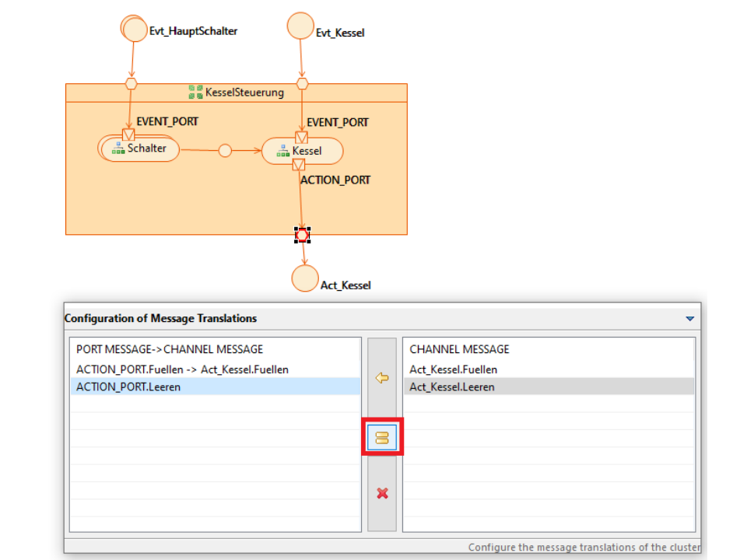Click the ACTION_PORT square on Kessel

pos(298,165)
